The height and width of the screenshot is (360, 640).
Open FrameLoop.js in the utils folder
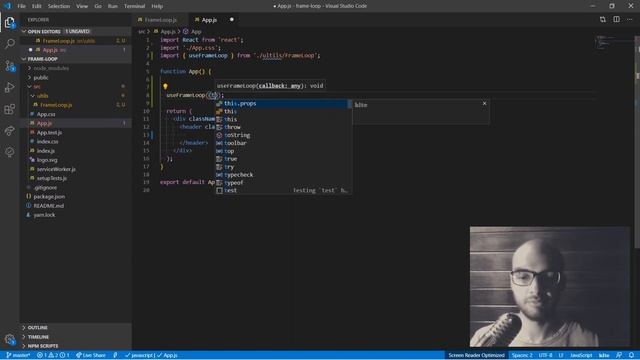pos(76,105)
